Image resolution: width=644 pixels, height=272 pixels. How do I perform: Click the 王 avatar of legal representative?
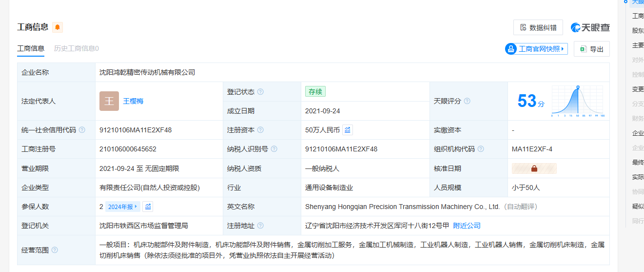click(109, 101)
